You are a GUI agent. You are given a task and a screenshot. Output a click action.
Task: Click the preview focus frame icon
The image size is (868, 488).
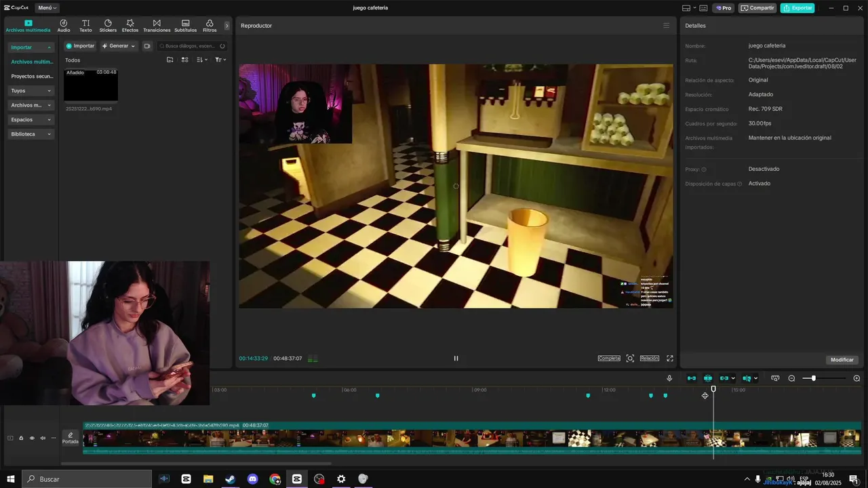pyautogui.click(x=630, y=359)
